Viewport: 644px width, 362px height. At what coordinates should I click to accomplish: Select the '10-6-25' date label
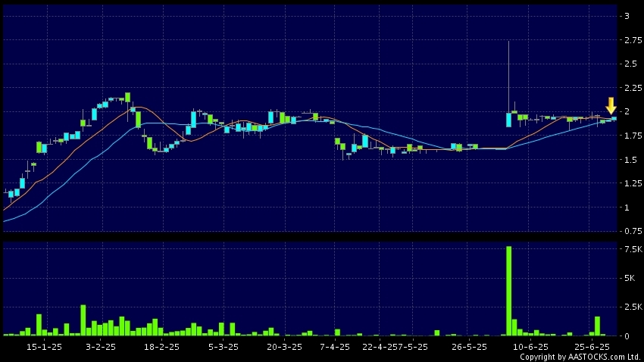[530, 347]
